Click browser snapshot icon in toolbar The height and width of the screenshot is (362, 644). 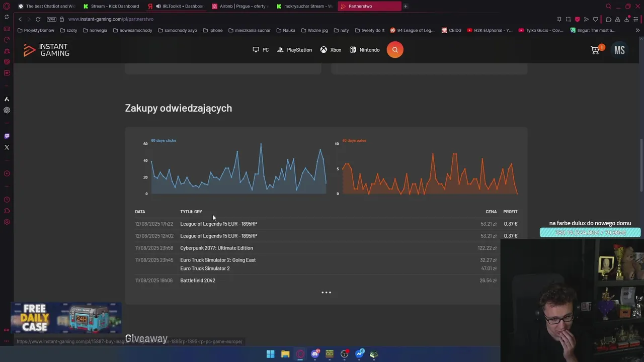coord(568,19)
